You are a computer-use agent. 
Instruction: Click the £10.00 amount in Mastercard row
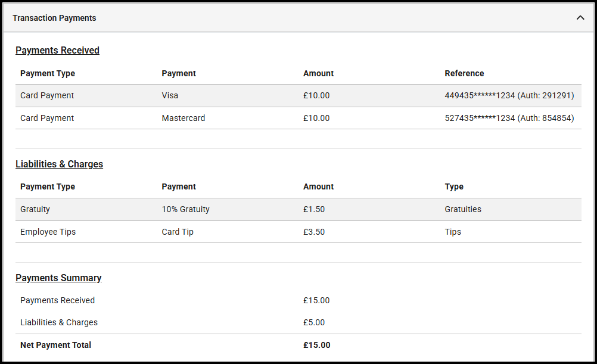(316, 118)
